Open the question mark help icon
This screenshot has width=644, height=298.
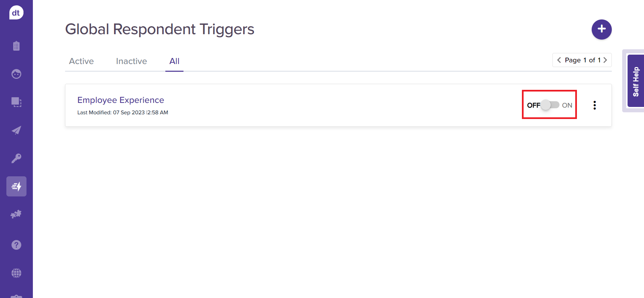pyautogui.click(x=16, y=245)
